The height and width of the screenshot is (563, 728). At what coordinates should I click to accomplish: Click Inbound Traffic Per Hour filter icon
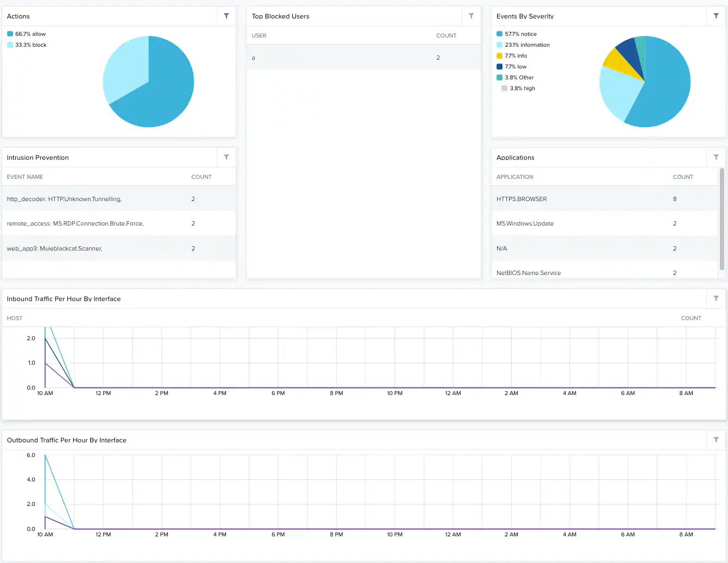pos(716,298)
